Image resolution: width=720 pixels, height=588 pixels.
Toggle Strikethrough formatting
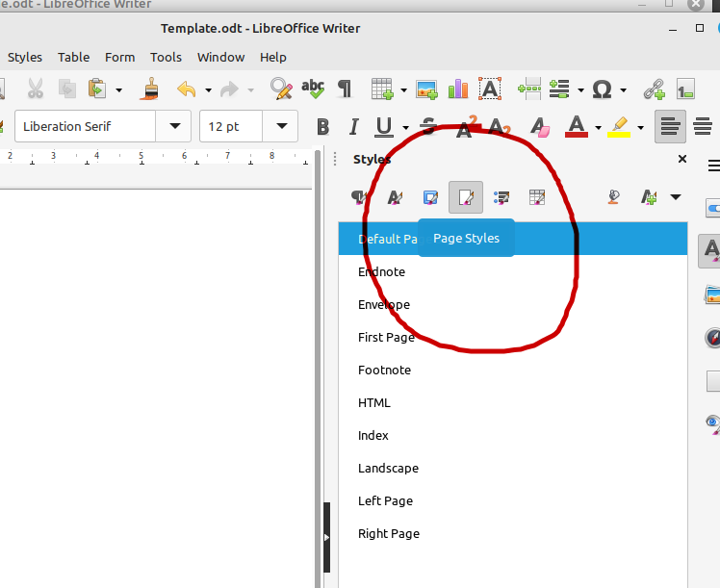(x=428, y=126)
